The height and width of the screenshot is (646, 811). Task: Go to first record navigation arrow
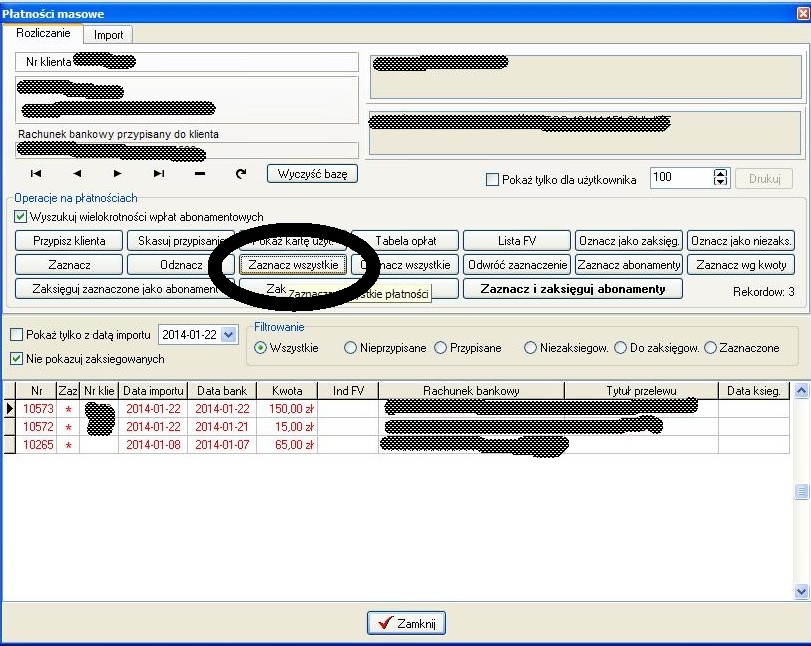(x=36, y=174)
